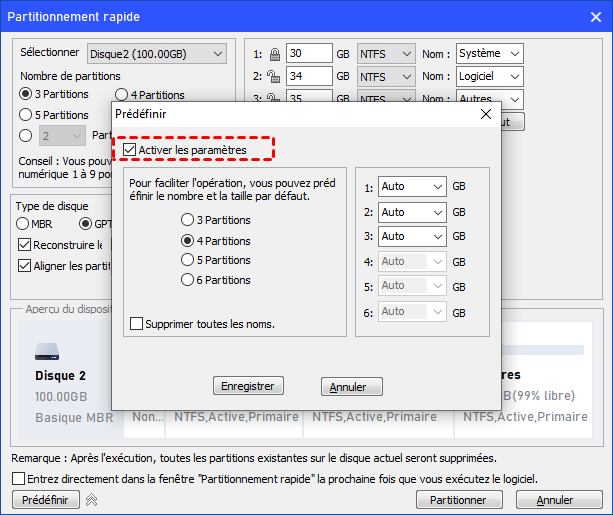Click the 100.00GB text in preview
Viewport: 613px width, 515px height.
tap(61, 397)
